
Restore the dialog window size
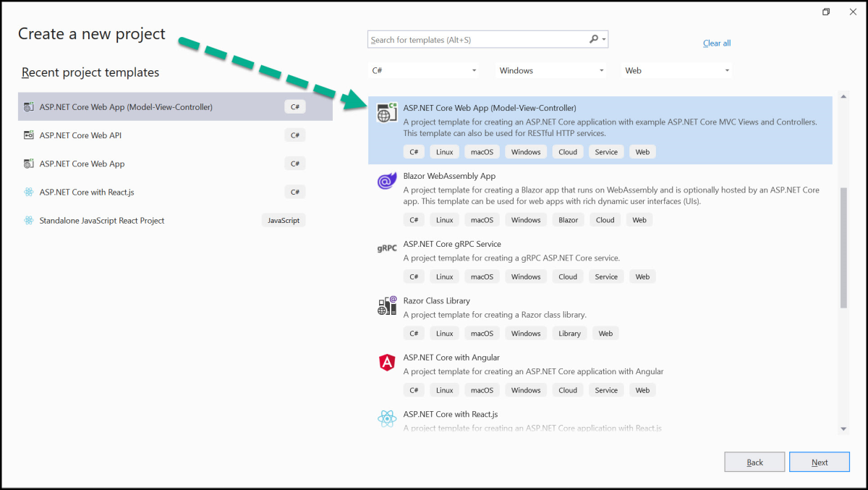pos(826,12)
